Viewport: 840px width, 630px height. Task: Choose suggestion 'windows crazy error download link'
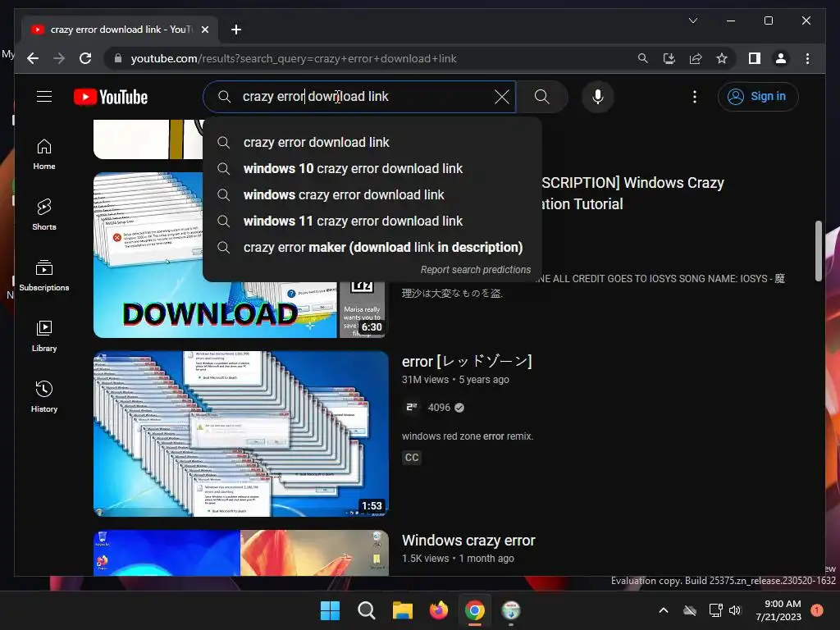[372, 195]
